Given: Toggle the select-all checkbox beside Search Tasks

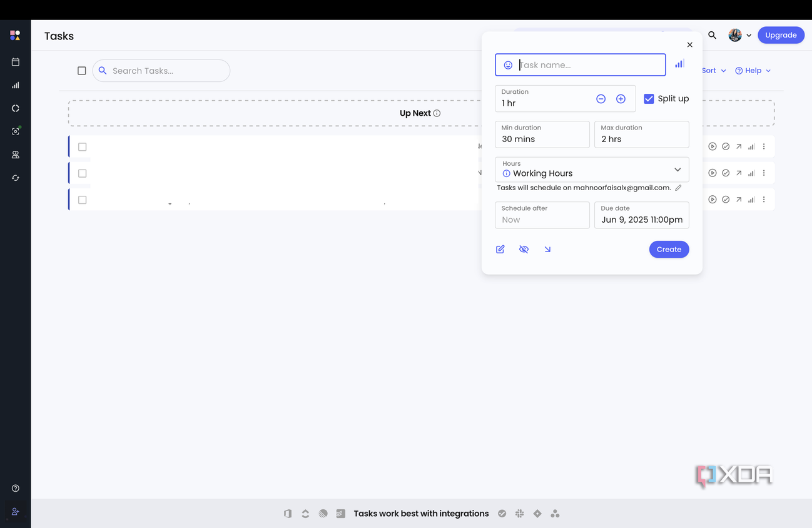Looking at the screenshot, I should [x=82, y=71].
